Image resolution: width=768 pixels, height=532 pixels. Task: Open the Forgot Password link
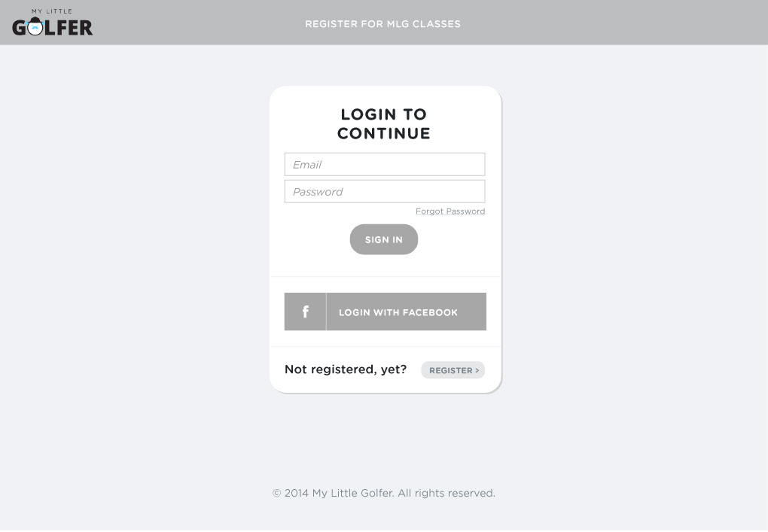click(x=450, y=211)
